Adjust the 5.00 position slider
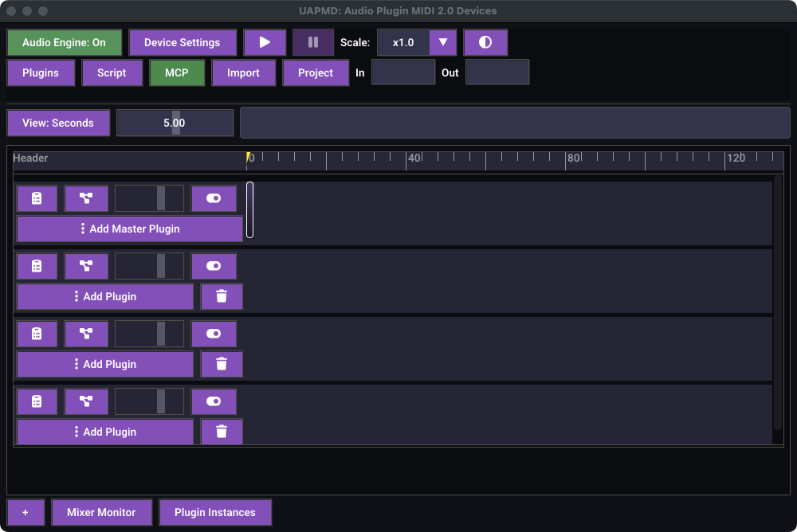Screen dimensions: 797x532 (175, 123)
